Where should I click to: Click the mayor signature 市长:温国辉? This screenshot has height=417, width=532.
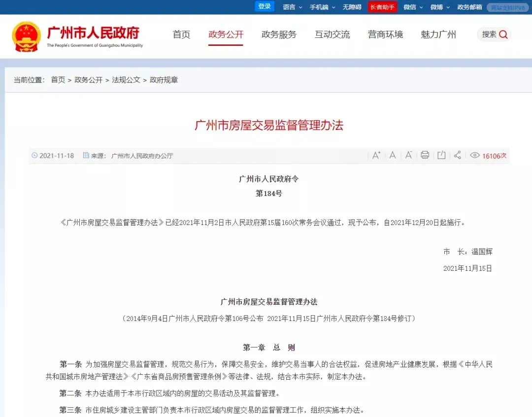tap(467, 252)
